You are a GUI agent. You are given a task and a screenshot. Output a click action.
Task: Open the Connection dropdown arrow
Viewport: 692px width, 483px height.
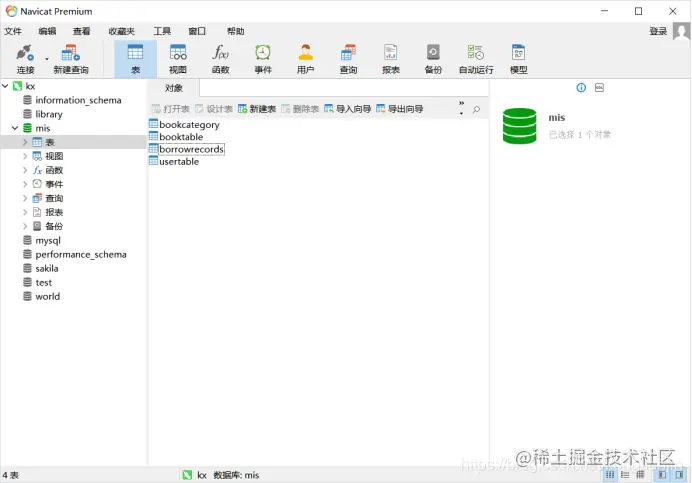(47, 59)
